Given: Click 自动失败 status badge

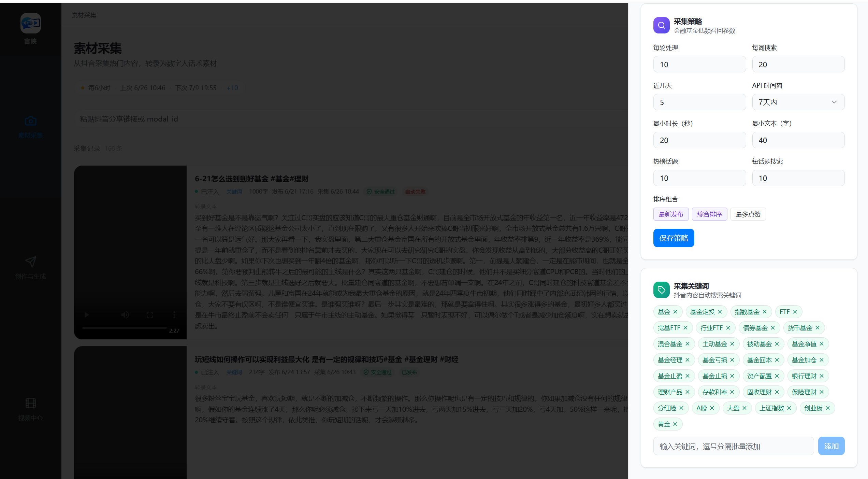Looking at the screenshot, I should [415, 192].
